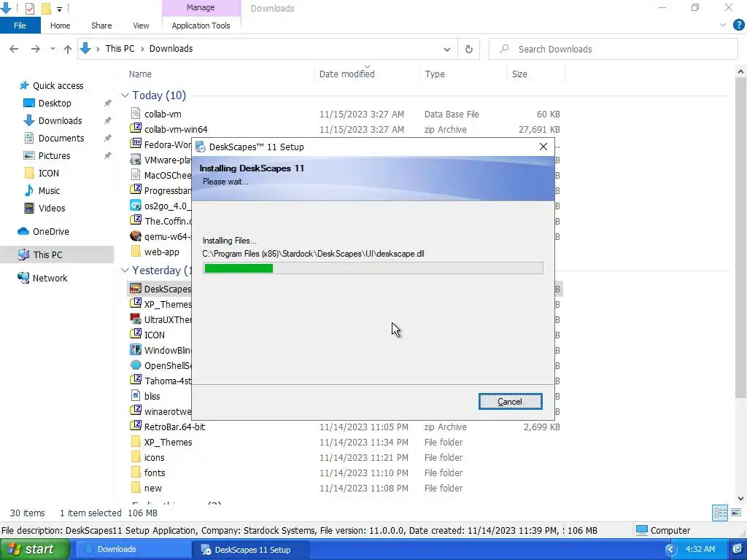Sort by the Date modified column
The width and height of the screenshot is (747, 560).
click(347, 74)
